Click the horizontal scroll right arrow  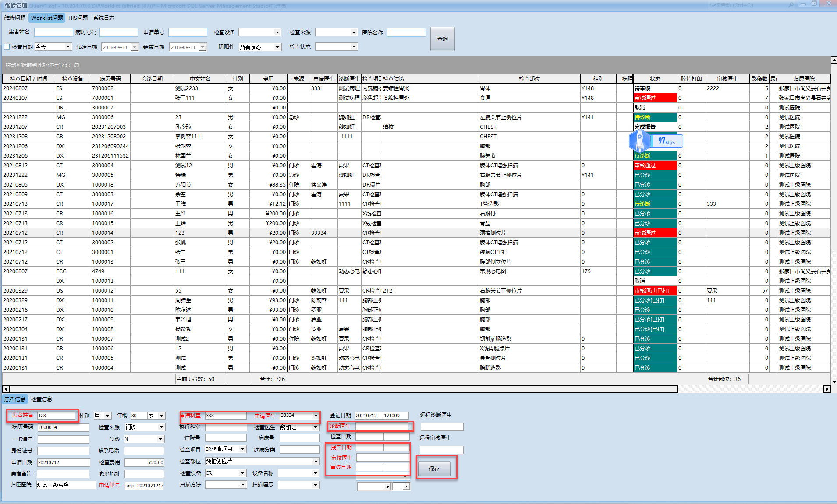827,389
